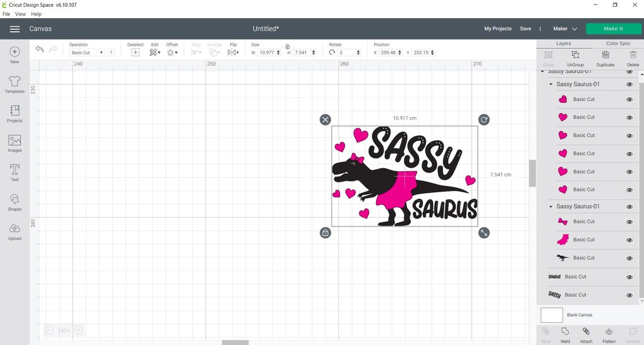Open My Projects

497,28
